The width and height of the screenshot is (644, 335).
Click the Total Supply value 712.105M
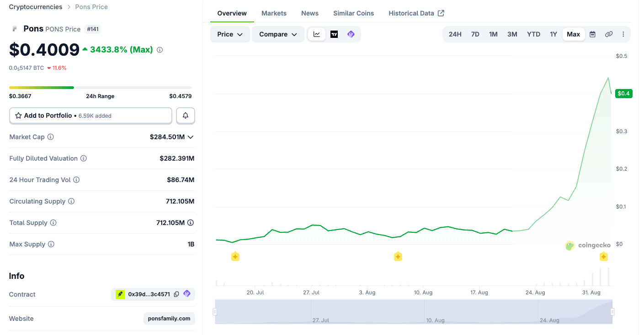170,223
